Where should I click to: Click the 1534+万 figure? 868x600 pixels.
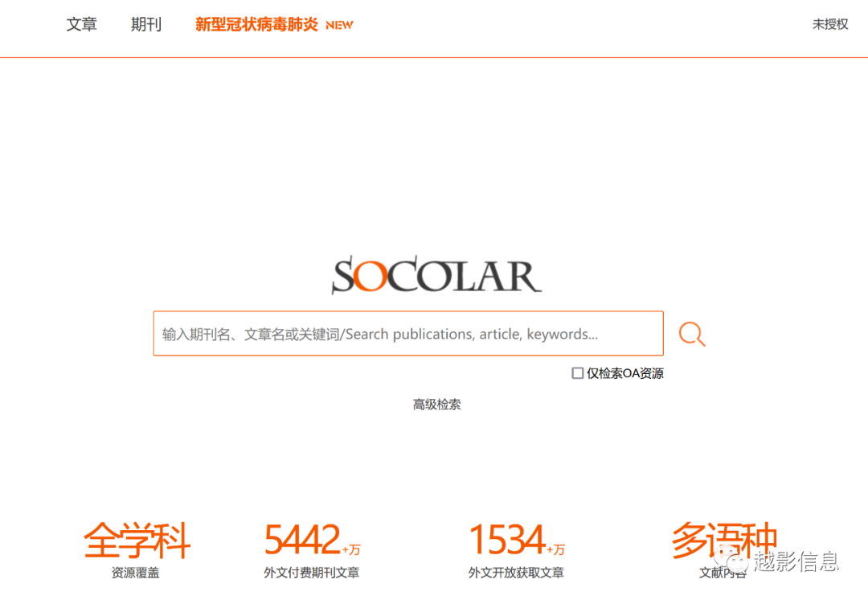(x=517, y=540)
